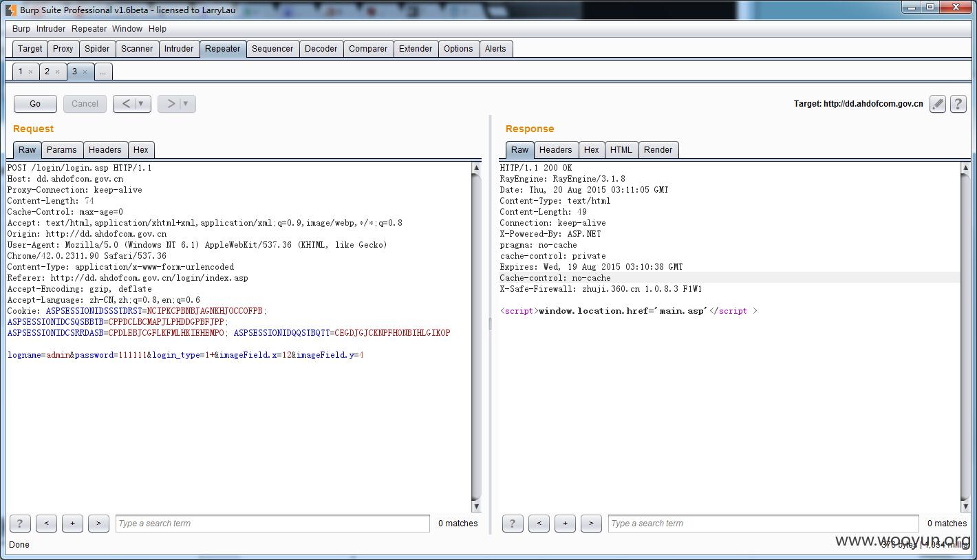Click the response search term field
Image resolution: width=977 pixels, height=560 pixels.
click(x=764, y=524)
